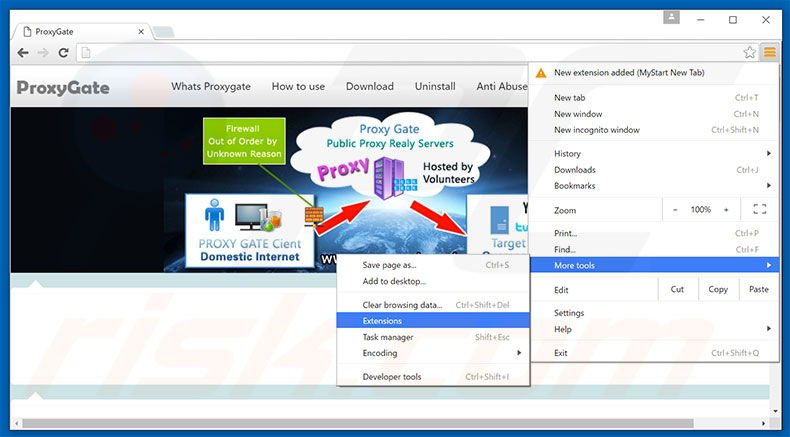This screenshot has height=437, width=790.
Task: Click the Anti Abuse nav link
Action: pos(502,87)
